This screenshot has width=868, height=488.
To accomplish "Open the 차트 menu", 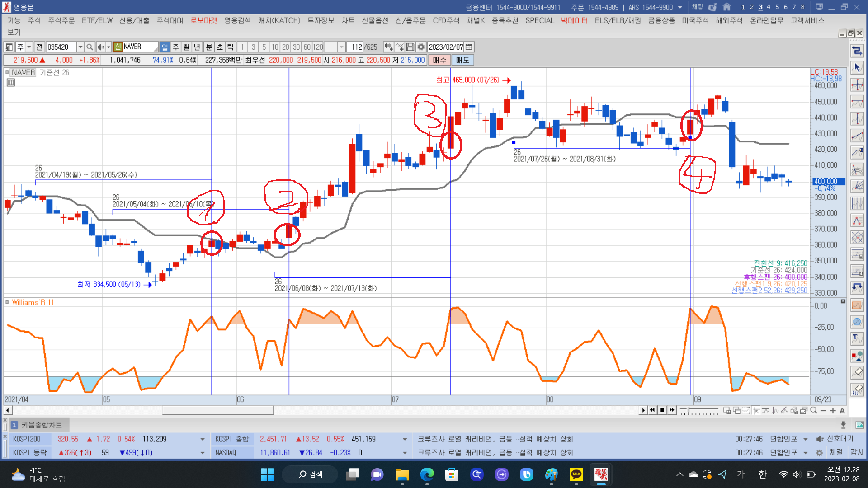I will pyautogui.click(x=348, y=21).
